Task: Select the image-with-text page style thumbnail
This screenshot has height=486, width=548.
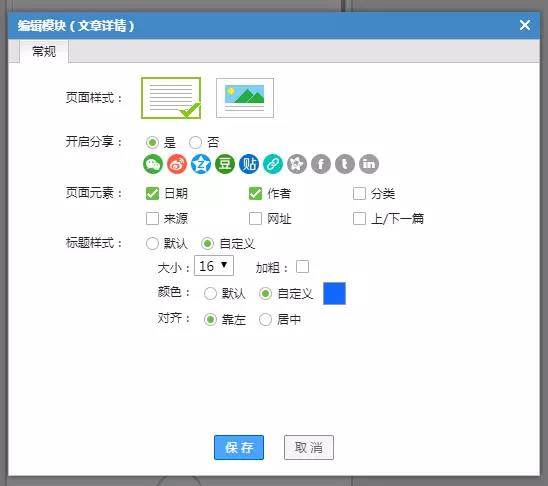Action: coord(245,98)
